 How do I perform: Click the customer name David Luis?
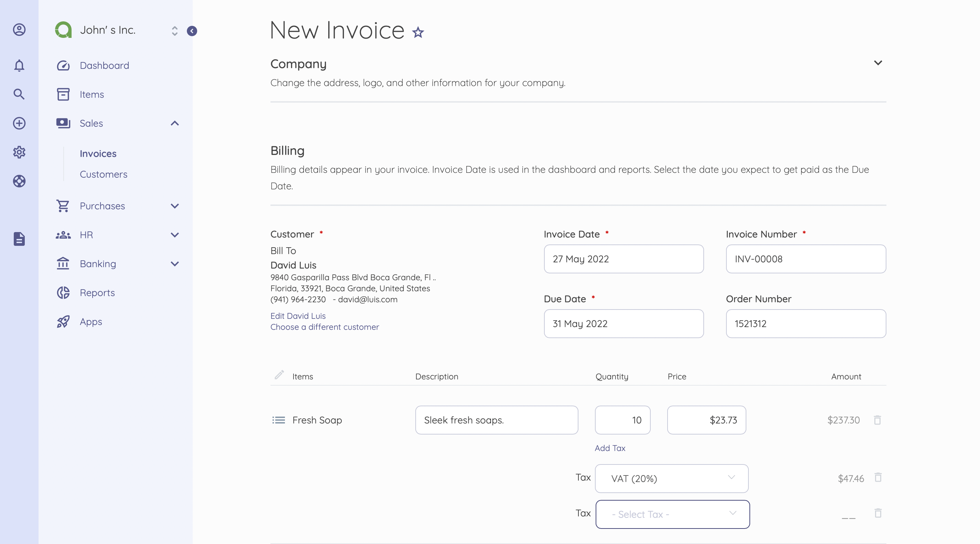(293, 265)
